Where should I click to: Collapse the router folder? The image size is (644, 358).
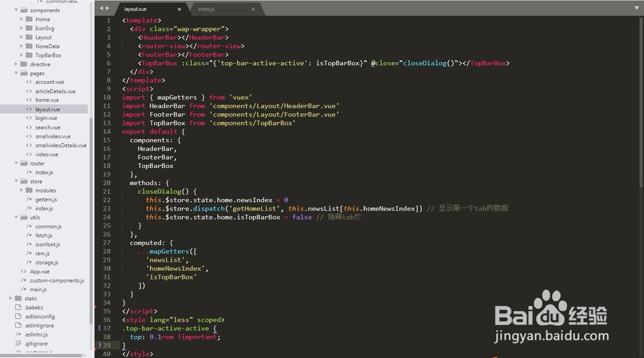[17, 163]
